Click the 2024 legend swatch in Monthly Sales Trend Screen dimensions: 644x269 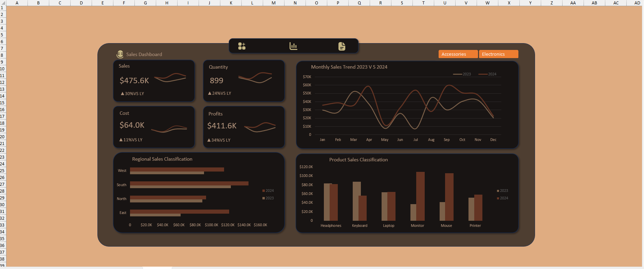tap(483, 74)
